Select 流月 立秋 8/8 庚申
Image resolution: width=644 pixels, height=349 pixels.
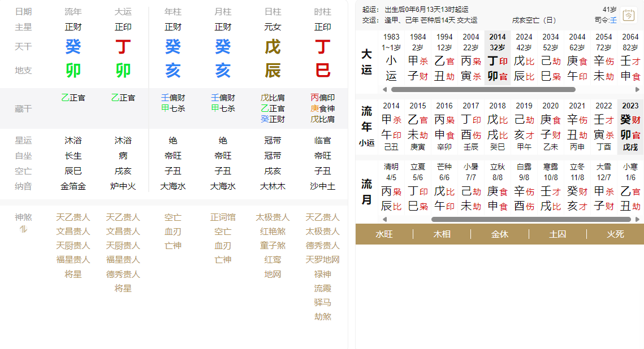coord(497,191)
